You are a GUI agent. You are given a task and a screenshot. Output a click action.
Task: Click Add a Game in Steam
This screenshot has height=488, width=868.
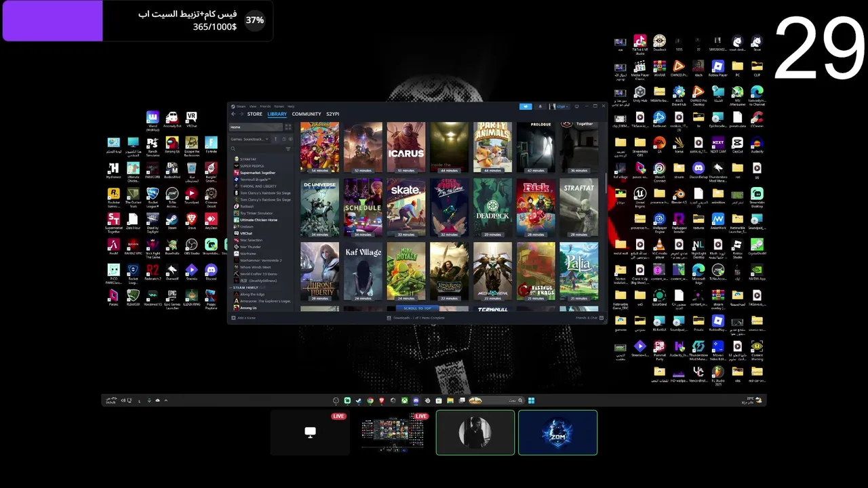[244, 318]
